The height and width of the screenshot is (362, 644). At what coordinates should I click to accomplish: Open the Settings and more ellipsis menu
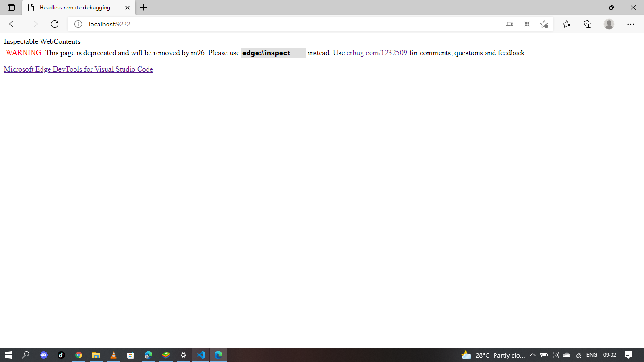[x=630, y=24]
